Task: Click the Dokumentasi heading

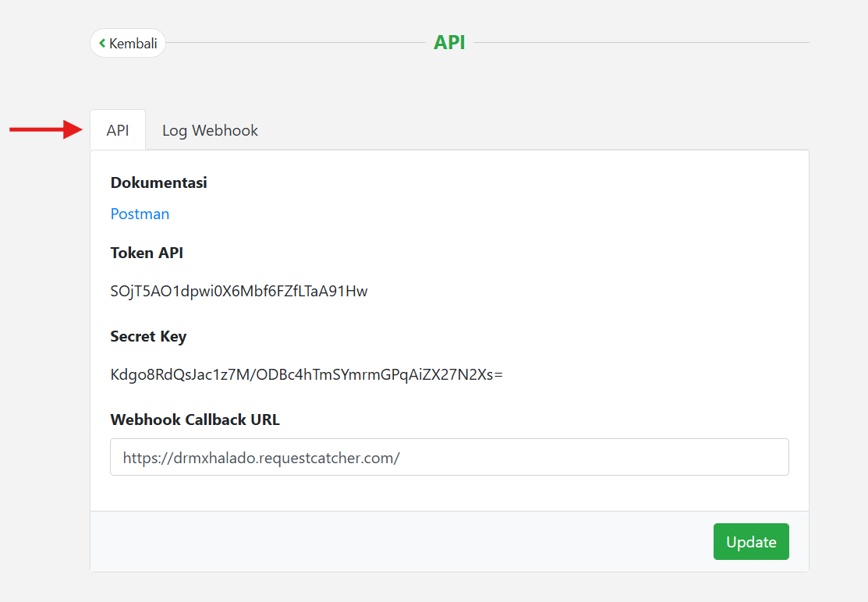Action: tap(158, 182)
